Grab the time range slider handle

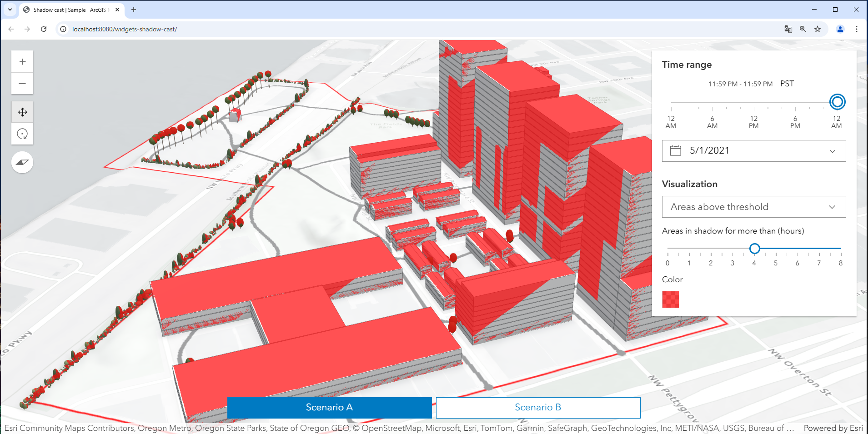[x=837, y=102]
